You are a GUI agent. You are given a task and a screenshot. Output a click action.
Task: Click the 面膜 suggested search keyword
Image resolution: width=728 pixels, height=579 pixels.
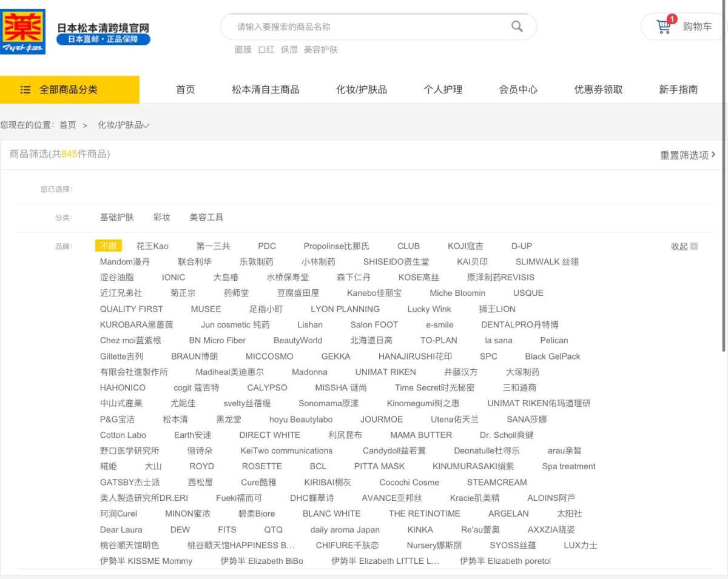[x=243, y=50]
